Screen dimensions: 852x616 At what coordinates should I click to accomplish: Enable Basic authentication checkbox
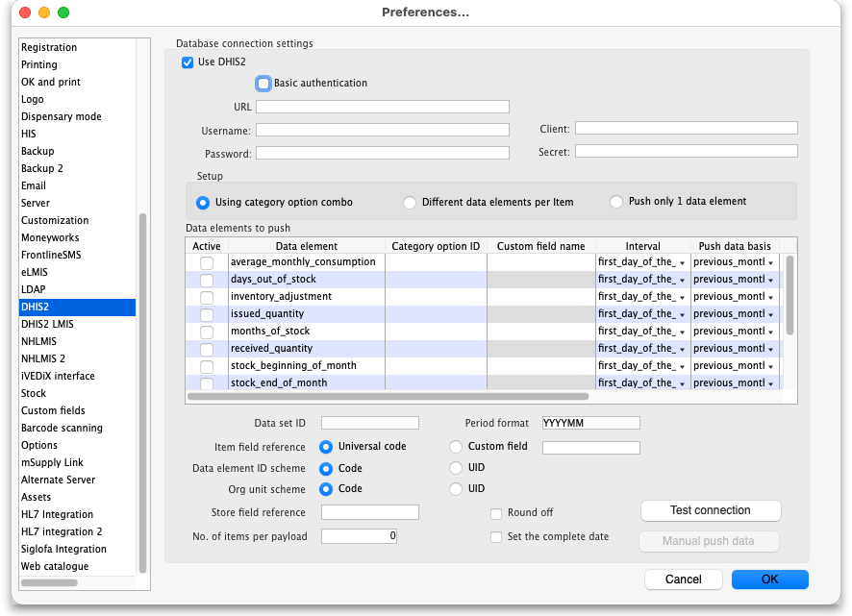point(263,84)
